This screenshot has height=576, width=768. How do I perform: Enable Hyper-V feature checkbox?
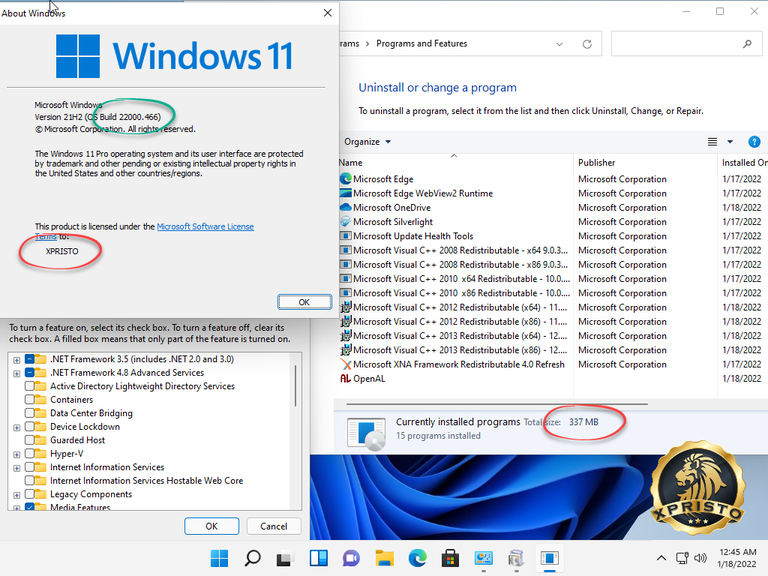click(x=29, y=453)
